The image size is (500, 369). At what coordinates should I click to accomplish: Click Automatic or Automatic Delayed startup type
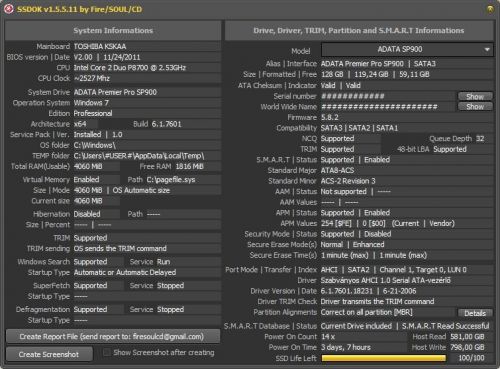[x=125, y=272]
